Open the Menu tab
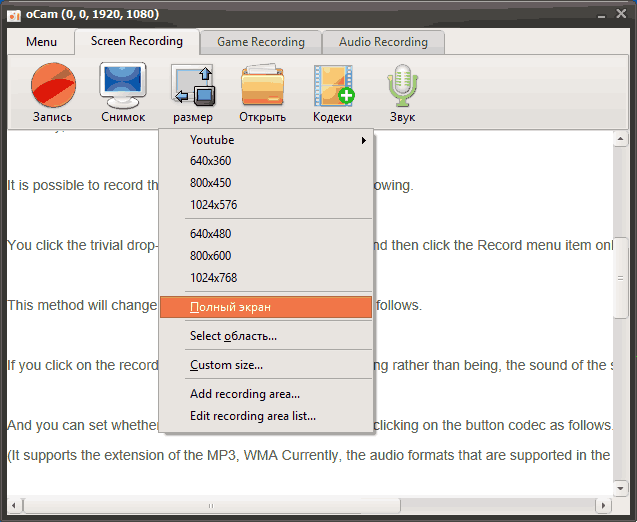 click(41, 42)
